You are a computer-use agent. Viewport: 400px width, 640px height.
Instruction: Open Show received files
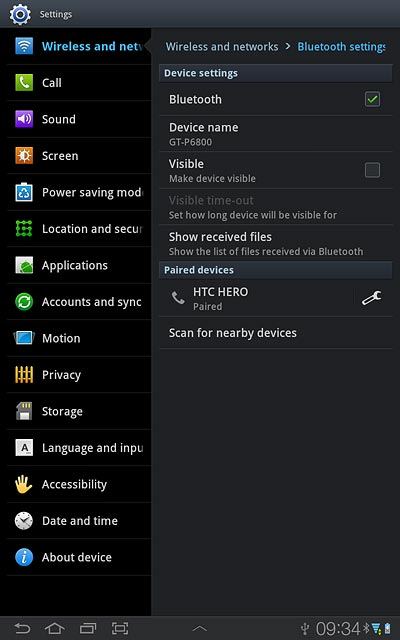[x=276, y=244]
